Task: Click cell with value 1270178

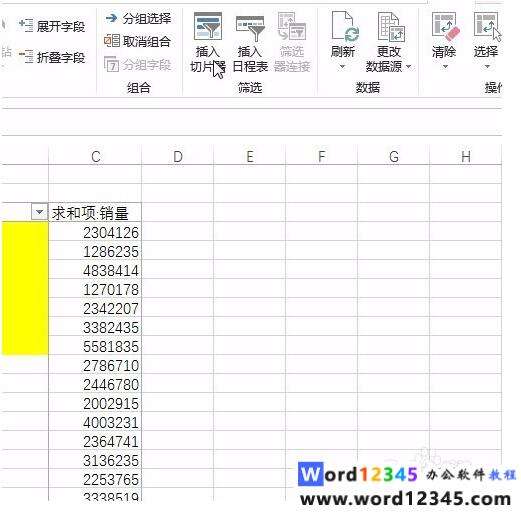Action: [95, 289]
